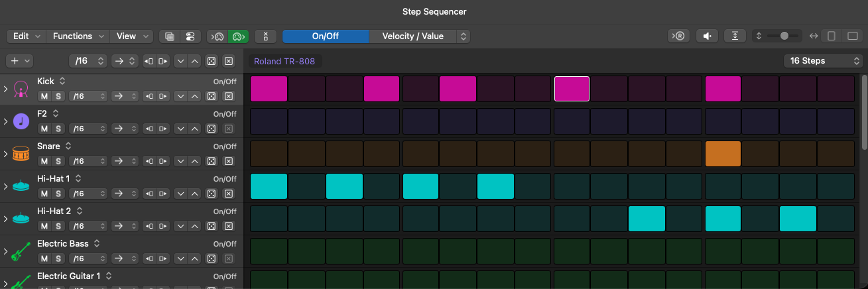
Task: Click the MIDI In arrow-controller button
Action: pyautogui.click(x=217, y=36)
